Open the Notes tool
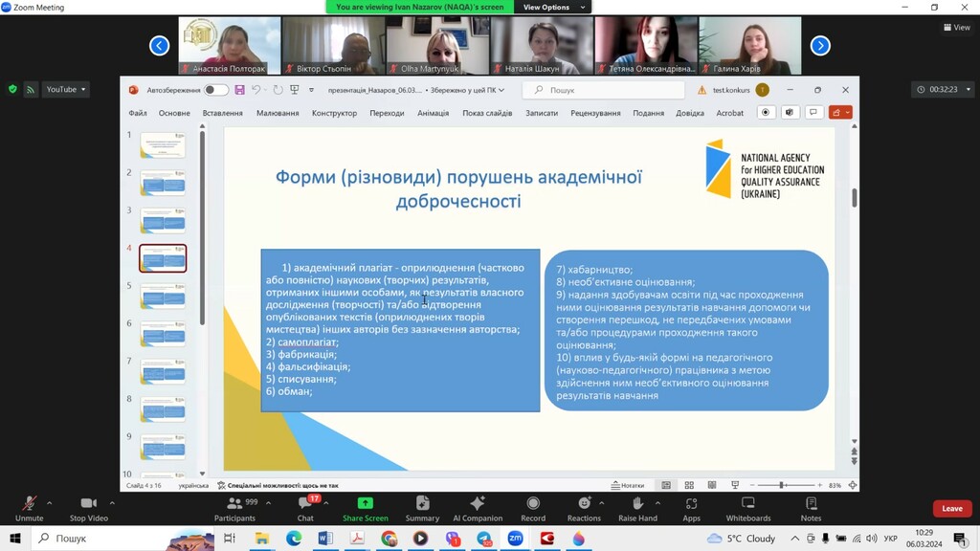The image size is (980, 551). point(811,507)
